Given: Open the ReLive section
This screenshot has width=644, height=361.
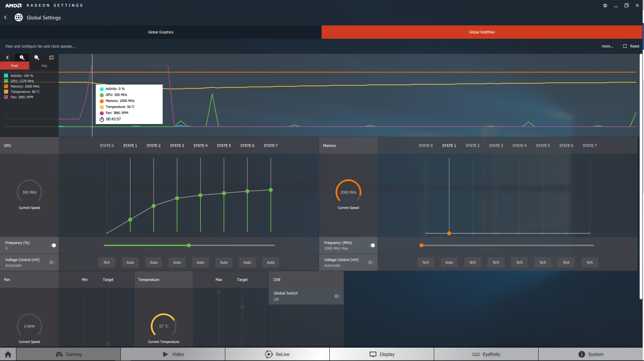Looking at the screenshot, I should [x=277, y=354].
